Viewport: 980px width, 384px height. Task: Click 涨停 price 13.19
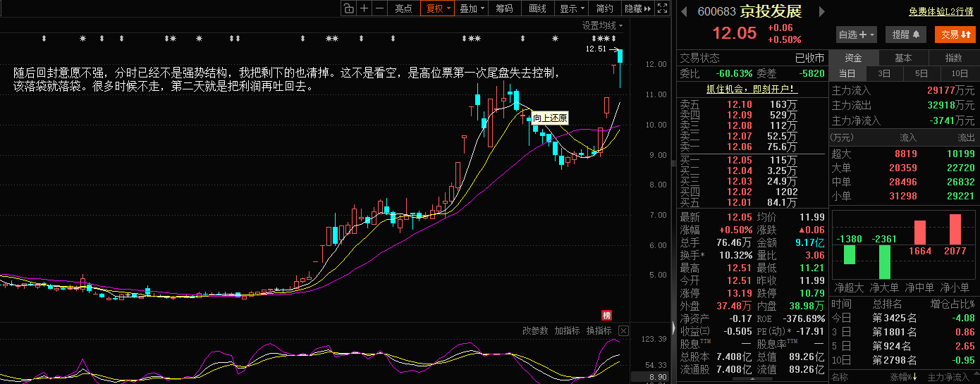pyautogui.click(x=740, y=293)
